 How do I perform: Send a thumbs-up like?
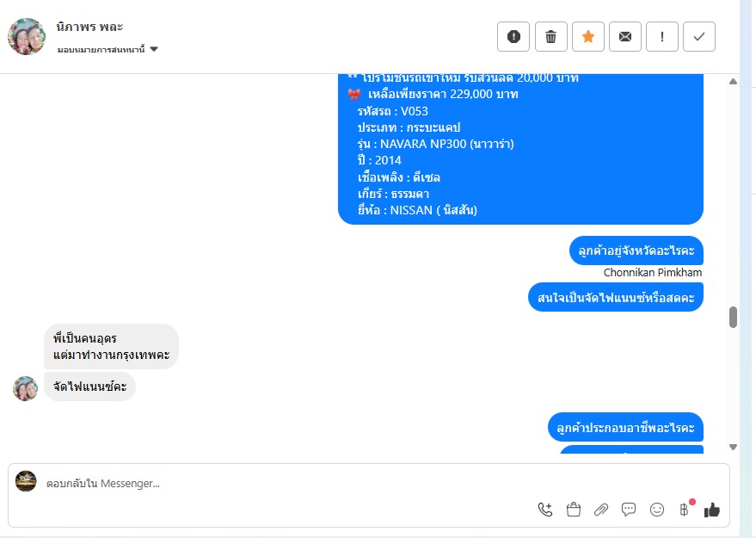tap(711, 510)
